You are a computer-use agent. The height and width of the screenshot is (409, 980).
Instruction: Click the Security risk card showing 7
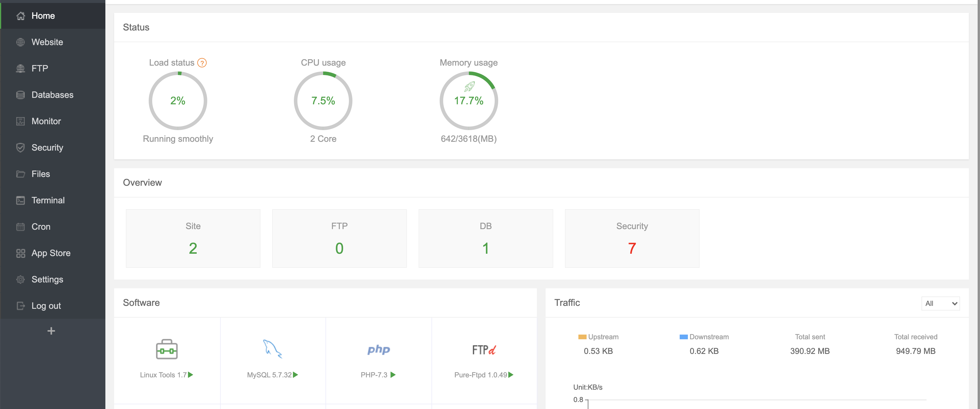632,238
